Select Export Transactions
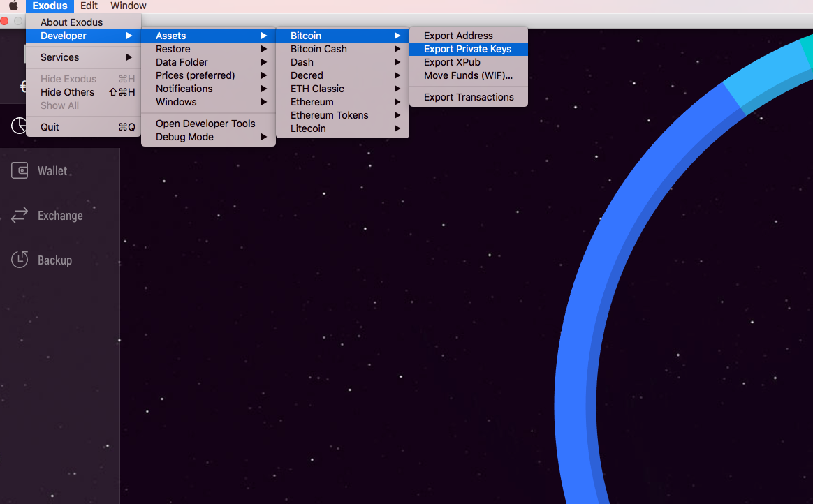813x504 pixels. [x=469, y=98]
